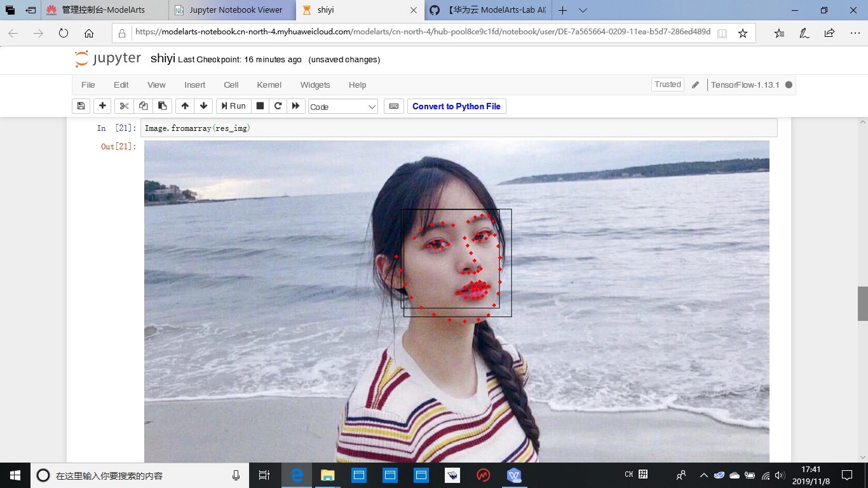
Task: Refresh the page
Action: pos(63,33)
